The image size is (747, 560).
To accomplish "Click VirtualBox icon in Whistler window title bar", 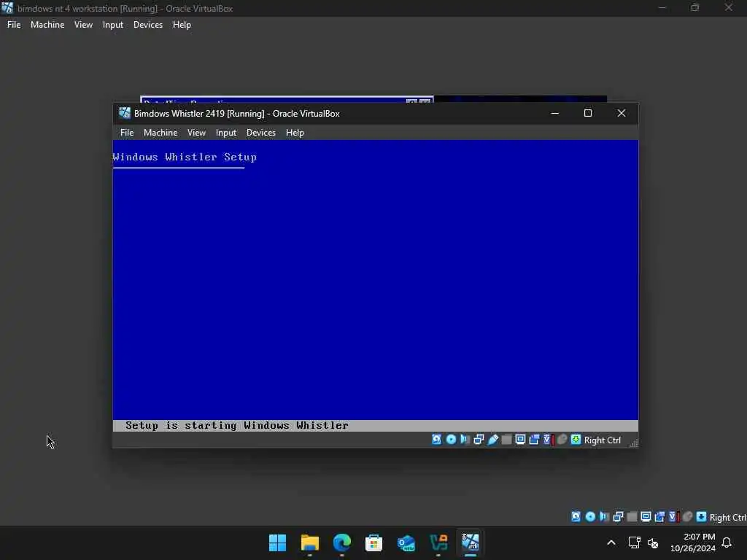I will (x=125, y=113).
